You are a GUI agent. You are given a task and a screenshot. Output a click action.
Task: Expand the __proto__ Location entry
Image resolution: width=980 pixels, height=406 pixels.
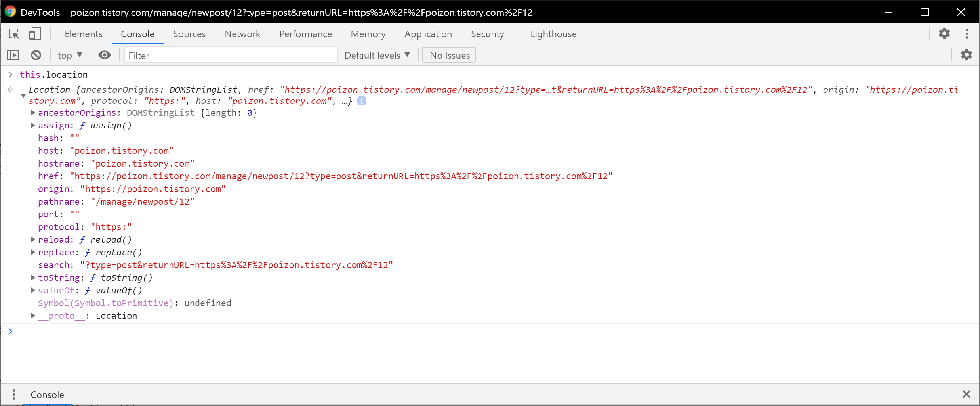click(x=33, y=316)
